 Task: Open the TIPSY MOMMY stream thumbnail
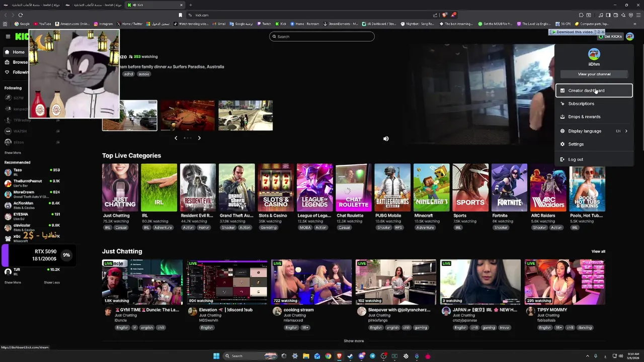tap(565, 282)
